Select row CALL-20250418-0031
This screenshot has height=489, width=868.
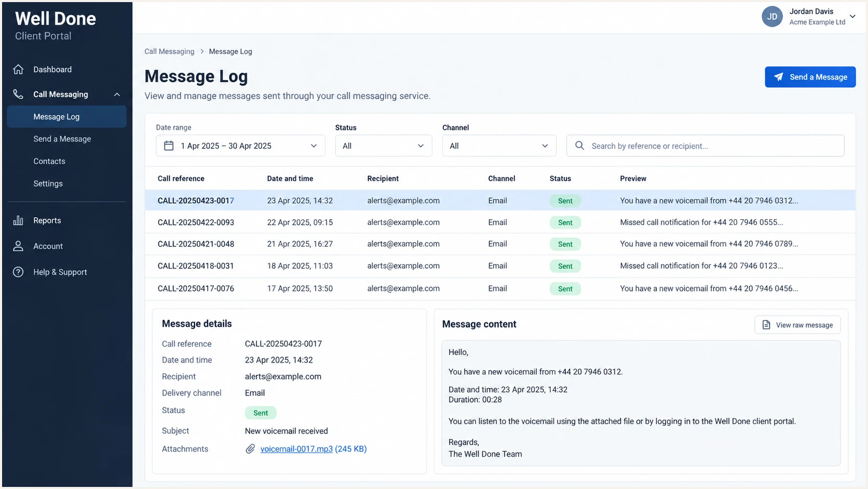[x=500, y=266]
